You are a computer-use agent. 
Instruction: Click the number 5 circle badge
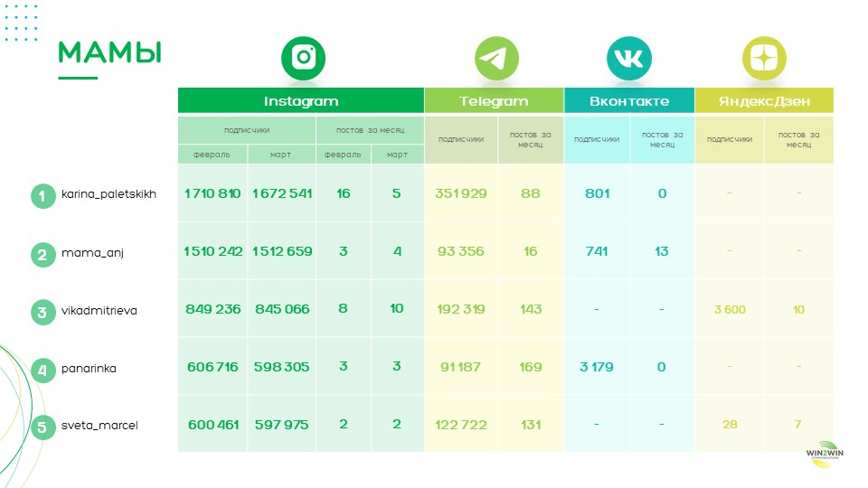point(42,427)
